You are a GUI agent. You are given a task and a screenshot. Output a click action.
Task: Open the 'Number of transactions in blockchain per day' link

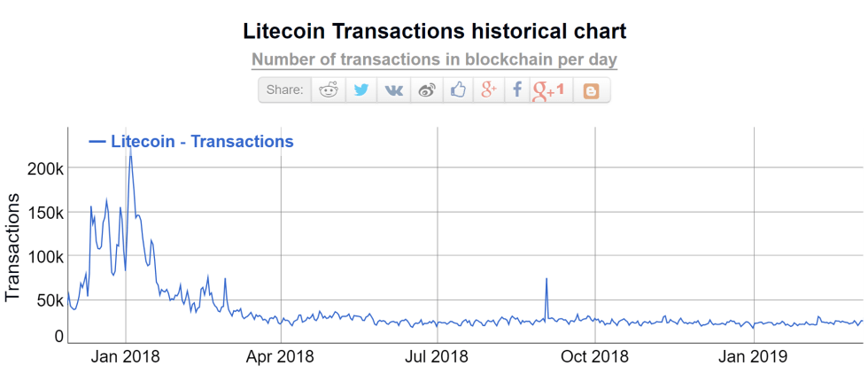[x=434, y=59]
